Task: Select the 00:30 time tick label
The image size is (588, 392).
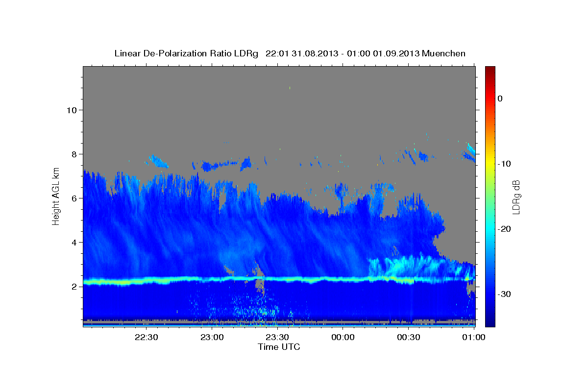Action: point(408,337)
